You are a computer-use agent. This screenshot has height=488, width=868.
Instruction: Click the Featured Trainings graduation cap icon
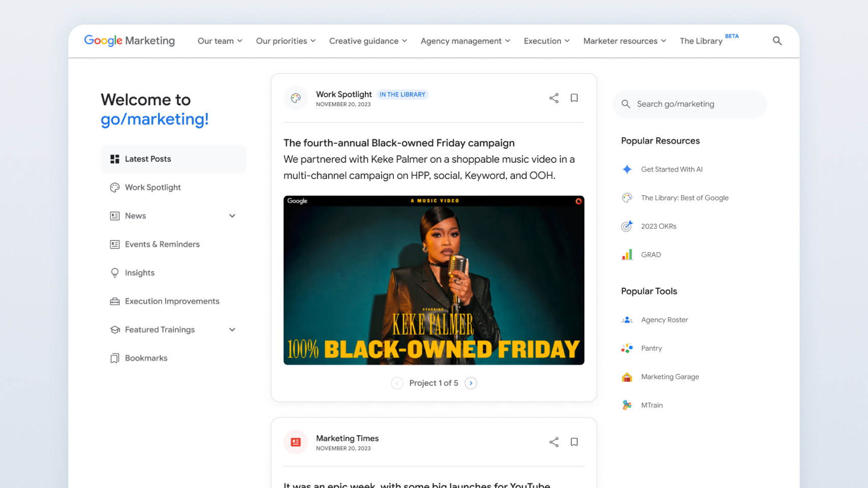(115, 330)
